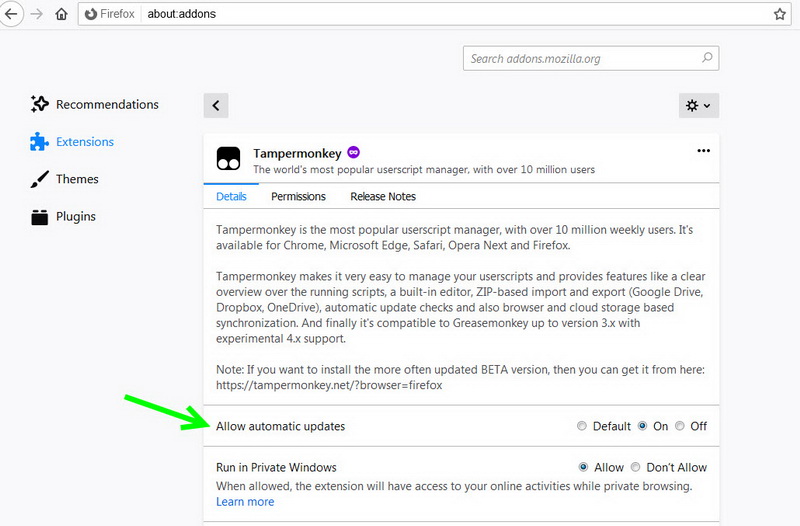The width and height of the screenshot is (800, 526).
Task: Click the Recommendations sparkle icon
Action: point(39,104)
